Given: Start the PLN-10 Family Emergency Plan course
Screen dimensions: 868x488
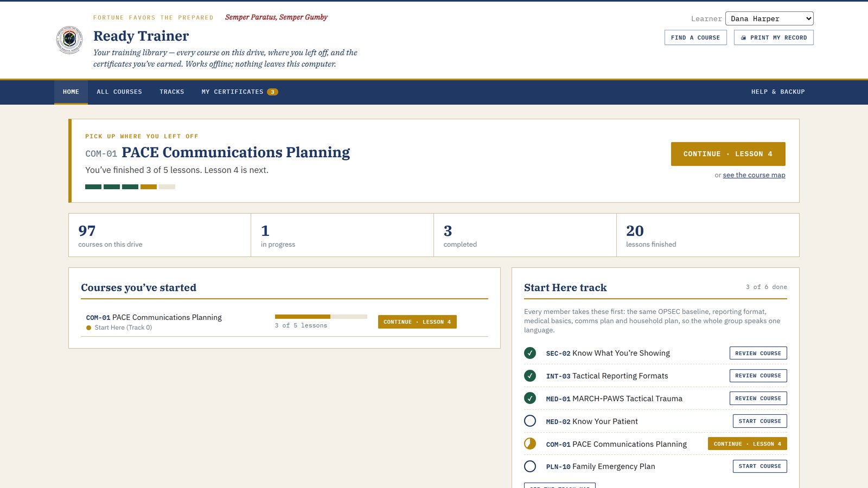Looking at the screenshot, I should point(759,466).
